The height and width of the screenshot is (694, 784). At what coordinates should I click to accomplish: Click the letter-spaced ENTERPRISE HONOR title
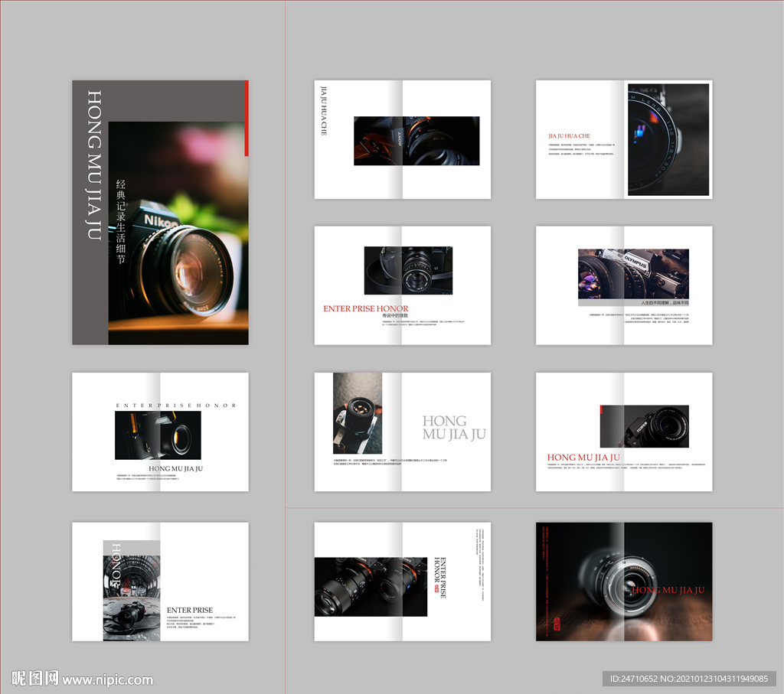(x=176, y=405)
